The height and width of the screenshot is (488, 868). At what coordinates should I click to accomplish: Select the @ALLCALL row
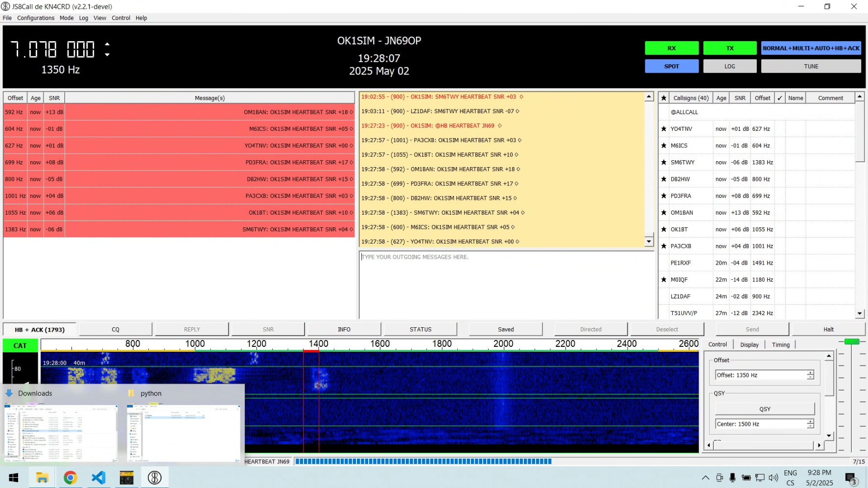point(757,112)
